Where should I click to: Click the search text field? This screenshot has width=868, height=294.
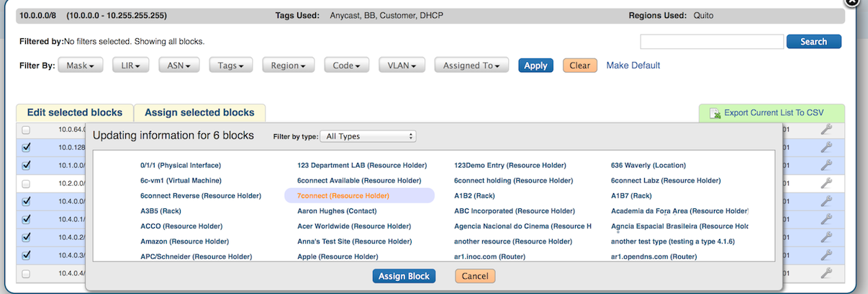[711, 42]
